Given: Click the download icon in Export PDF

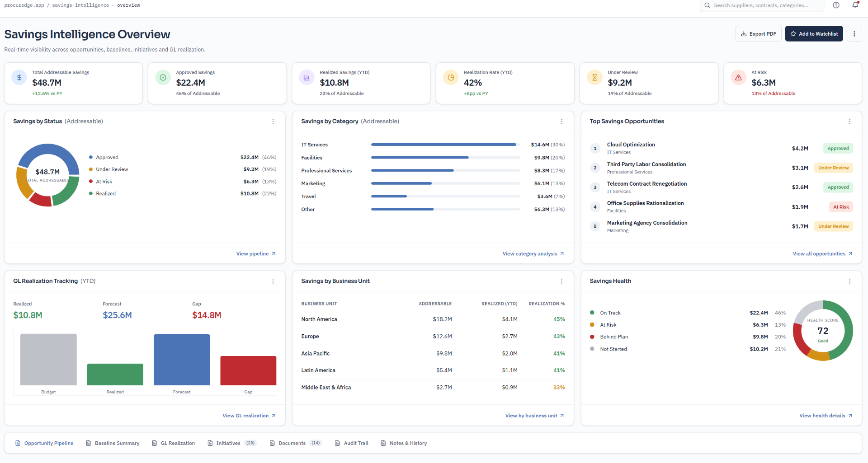Looking at the screenshot, I should click(744, 34).
